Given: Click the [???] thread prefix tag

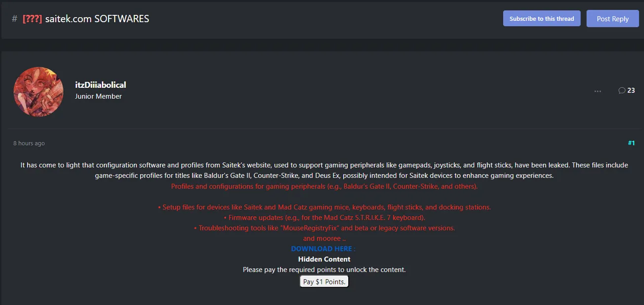Looking at the screenshot, I should tap(32, 19).
